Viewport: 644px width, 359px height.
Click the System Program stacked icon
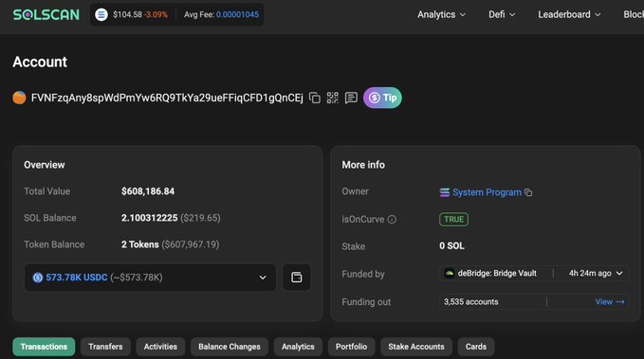445,192
